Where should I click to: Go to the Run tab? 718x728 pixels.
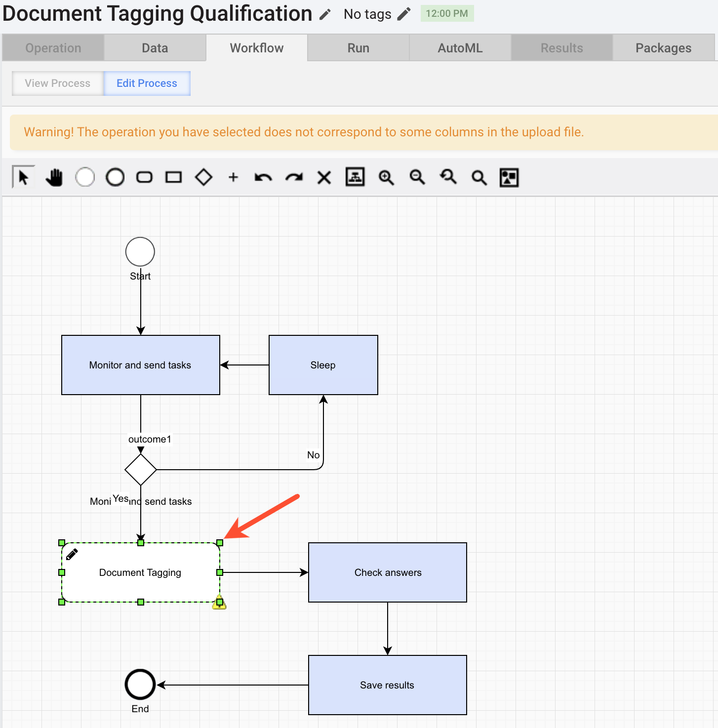(359, 48)
